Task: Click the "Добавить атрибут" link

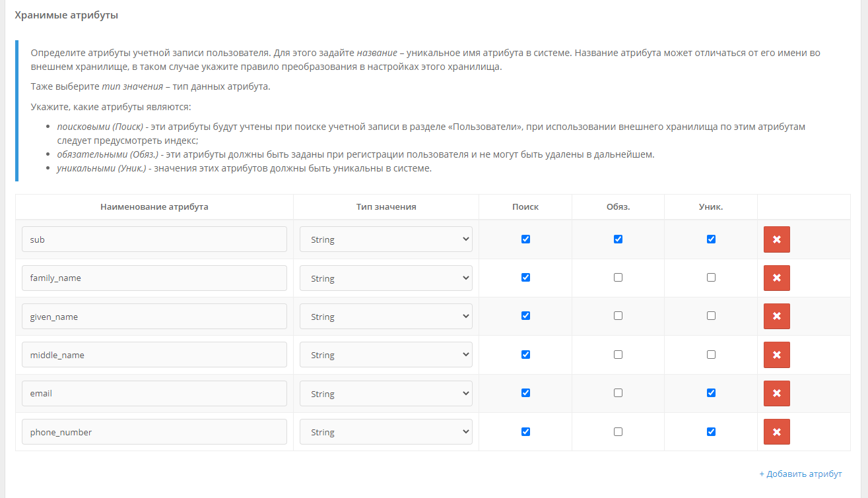Action: point(800,474)
